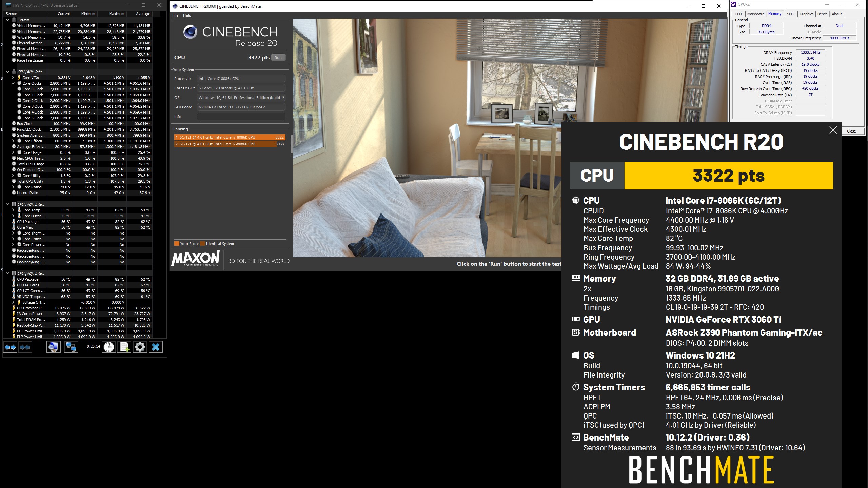Open the Help menu in Cinebench
868x488 pixels.
point(187,15)
